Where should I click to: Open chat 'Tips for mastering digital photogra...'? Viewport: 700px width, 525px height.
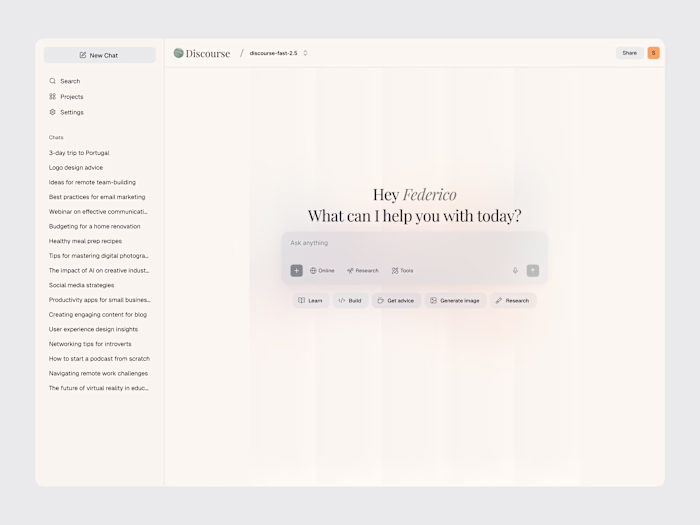point(99,256)
